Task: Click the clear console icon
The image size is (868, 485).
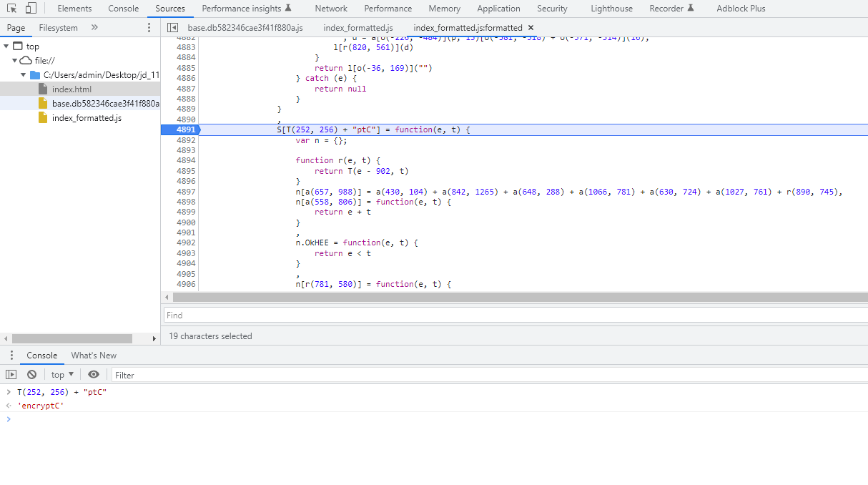Action: (31, 374)
